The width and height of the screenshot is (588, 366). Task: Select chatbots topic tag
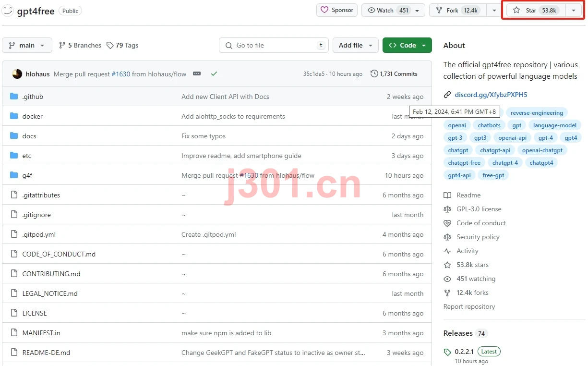[x=489, y=125]
